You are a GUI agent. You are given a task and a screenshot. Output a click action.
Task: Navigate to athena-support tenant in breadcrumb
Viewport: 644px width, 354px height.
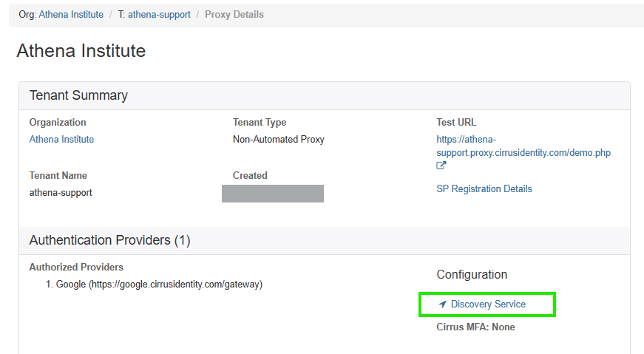[x=159, y=15]
